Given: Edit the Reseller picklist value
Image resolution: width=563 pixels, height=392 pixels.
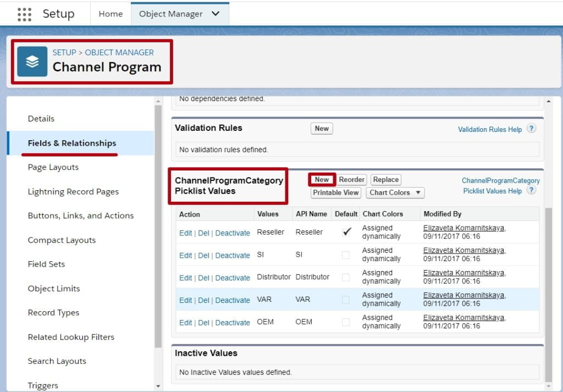Looking at the screenshot, I should point(186,233).
